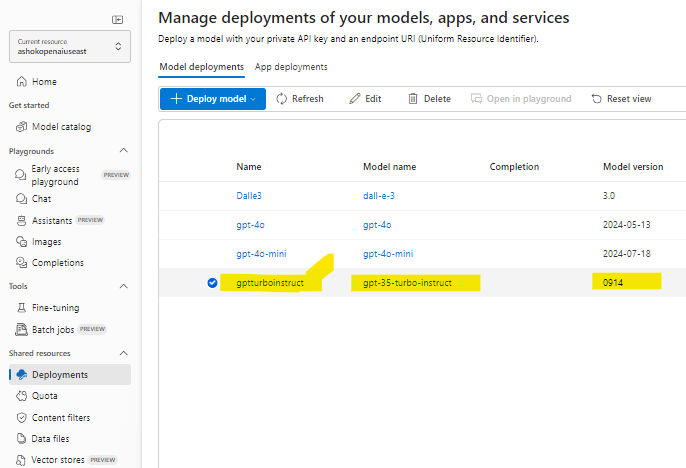
Task: Collapse the Tools section
Action: tap(124, 286)
